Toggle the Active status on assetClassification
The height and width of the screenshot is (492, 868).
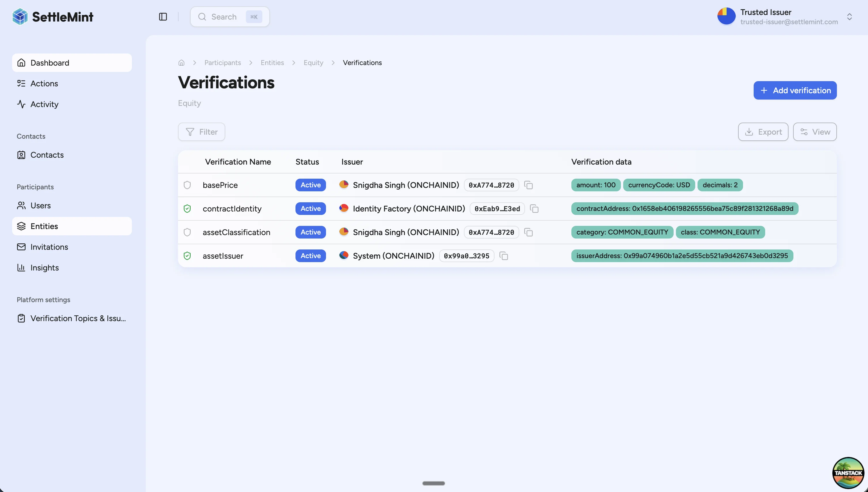pyautogui.click(x=310, y=232)
